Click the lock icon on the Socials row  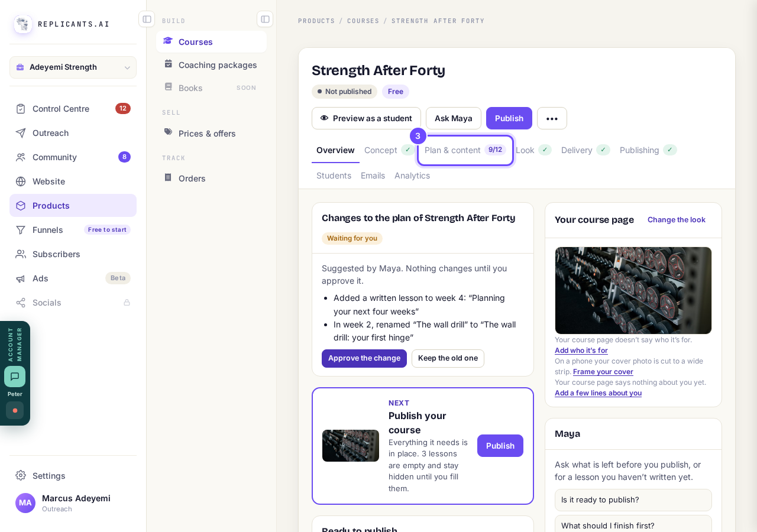(127, 303)
